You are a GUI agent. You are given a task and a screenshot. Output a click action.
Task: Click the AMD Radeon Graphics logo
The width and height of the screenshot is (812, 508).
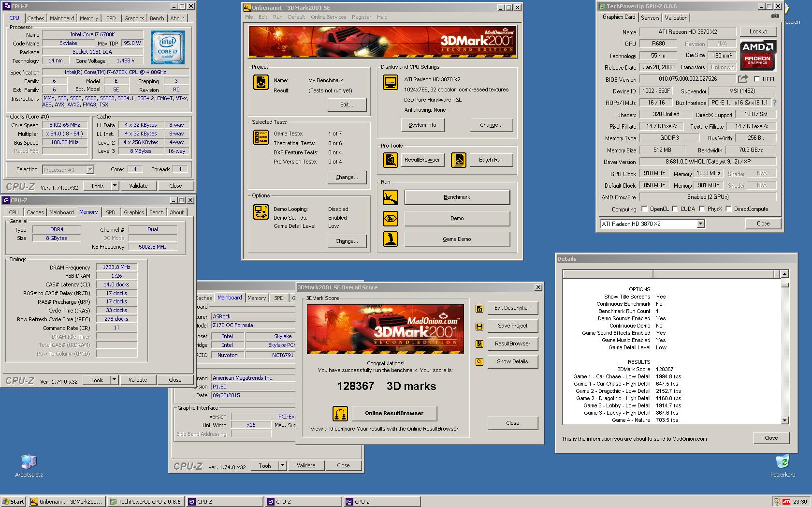point(758,55)
